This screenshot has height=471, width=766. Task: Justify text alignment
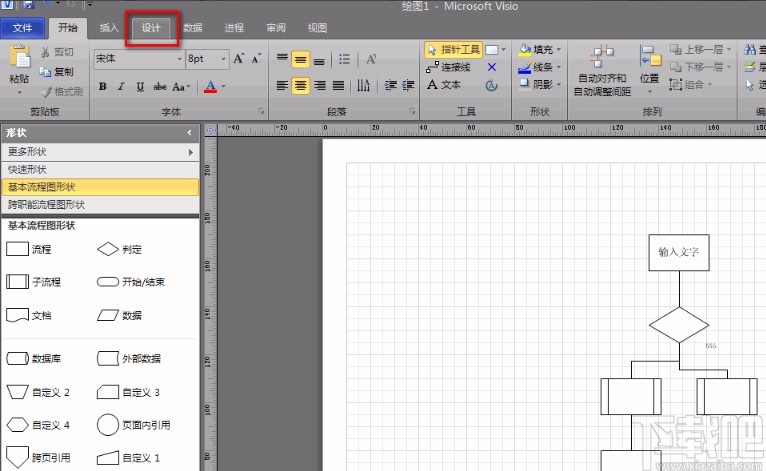click(x=338, y=86)
